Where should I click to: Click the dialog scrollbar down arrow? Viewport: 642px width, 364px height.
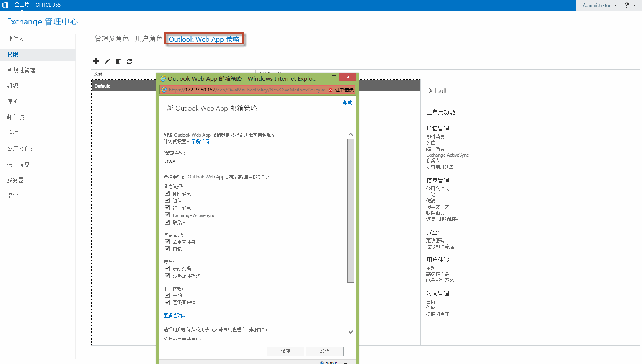tap(350, 332)
